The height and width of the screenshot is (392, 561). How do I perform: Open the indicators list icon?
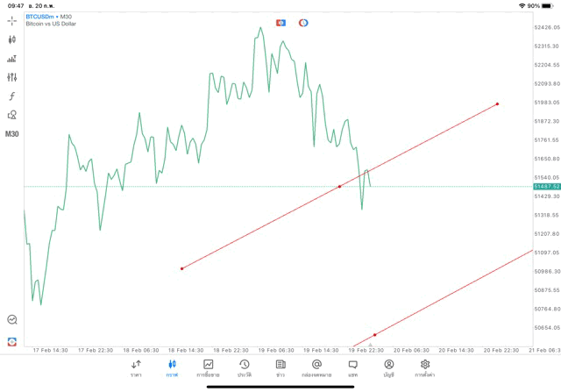[12, 59]
